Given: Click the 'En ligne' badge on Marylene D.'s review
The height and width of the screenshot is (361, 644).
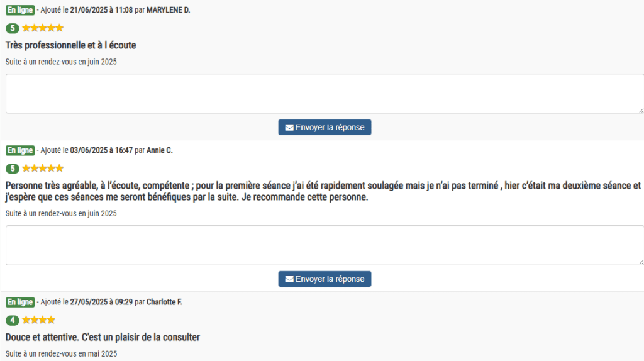Looking at the screenshot, I should [20, 10].
